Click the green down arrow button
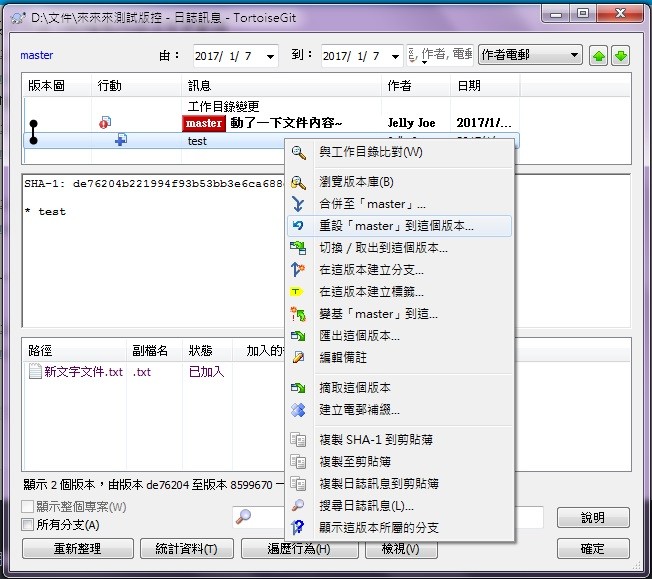Screen dimensions: 652x579 620,56
